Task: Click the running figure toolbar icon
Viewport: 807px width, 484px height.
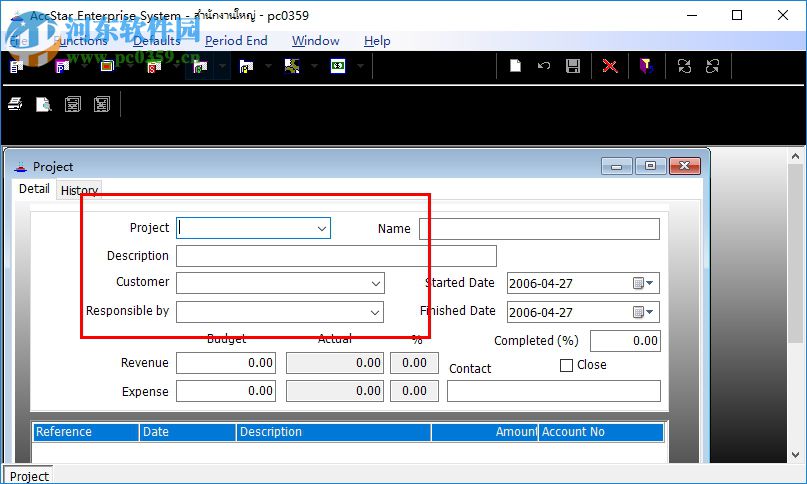Action: click(292, 66)
